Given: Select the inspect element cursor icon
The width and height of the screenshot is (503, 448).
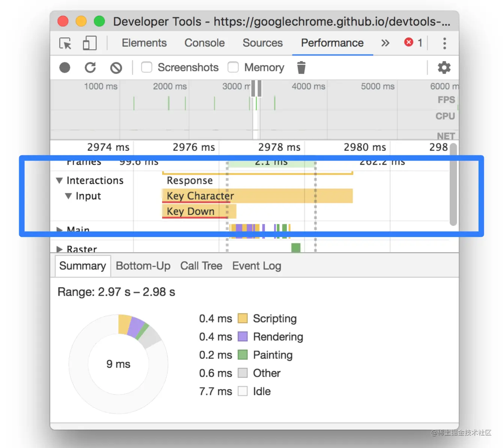Looking at the screenshot, I should click(x=65, y=44).
